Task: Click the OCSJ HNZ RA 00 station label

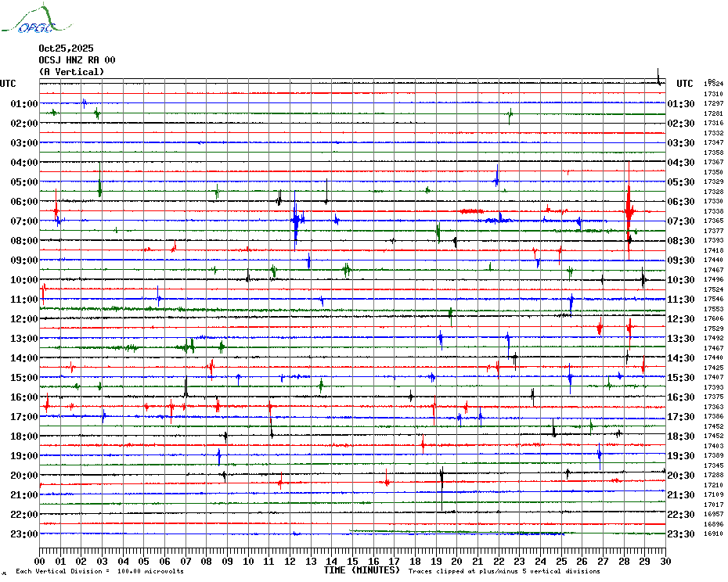Action: 77,59
